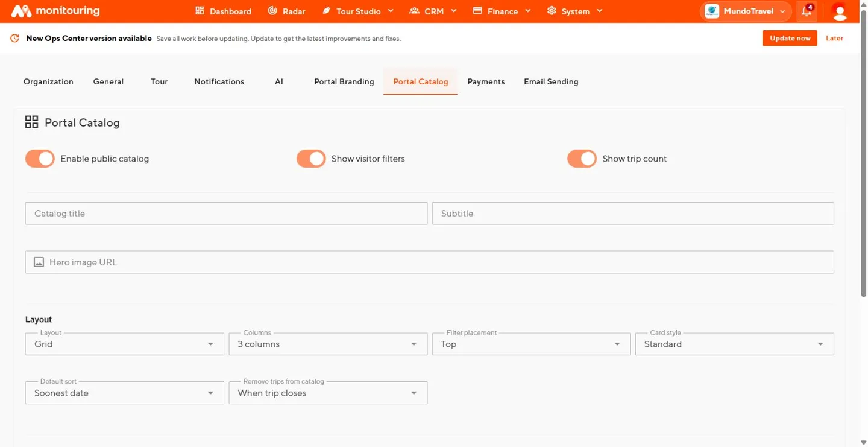
Task: Switch to the Portal Branding tab
Action: click(x=344, y=82)
